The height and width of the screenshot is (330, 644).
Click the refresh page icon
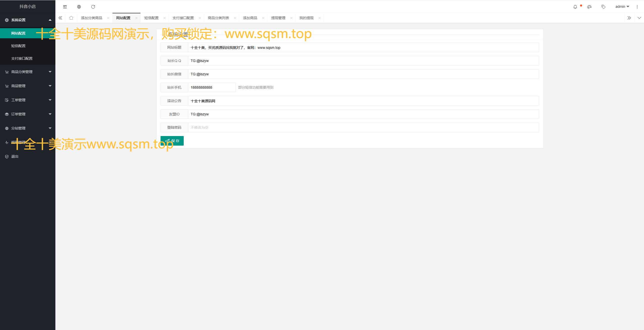click(x=93, y=7)
